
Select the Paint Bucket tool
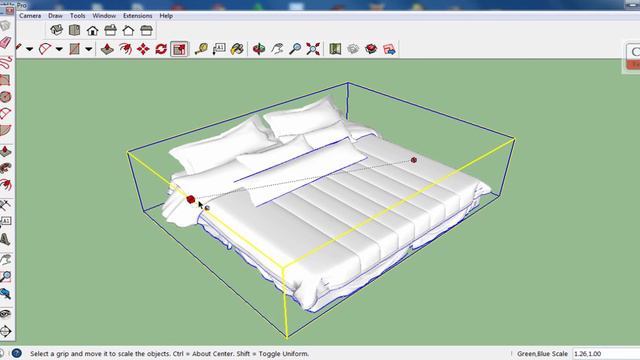pyautogui.click(x=237, y=49)
